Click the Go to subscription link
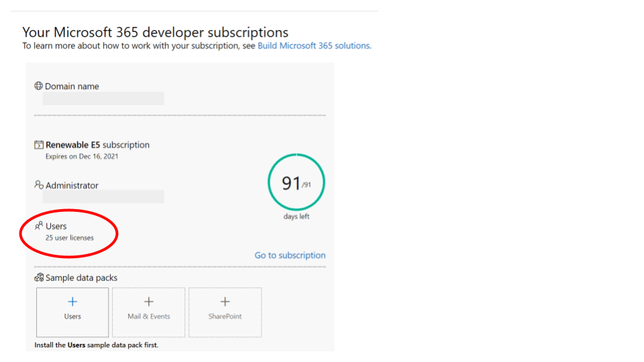 click(290, 255)
